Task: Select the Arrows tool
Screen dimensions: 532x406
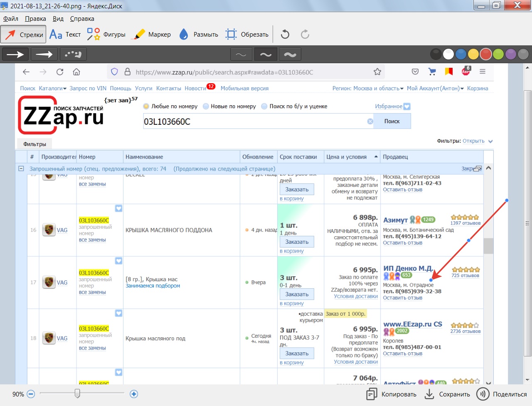Action: pos(23,35)
